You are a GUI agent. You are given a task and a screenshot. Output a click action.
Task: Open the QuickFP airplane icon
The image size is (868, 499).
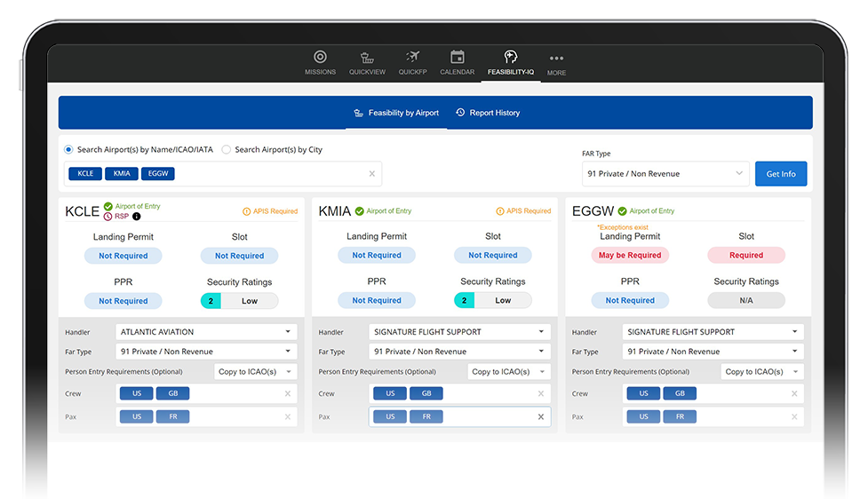click(x=412, y=59)
